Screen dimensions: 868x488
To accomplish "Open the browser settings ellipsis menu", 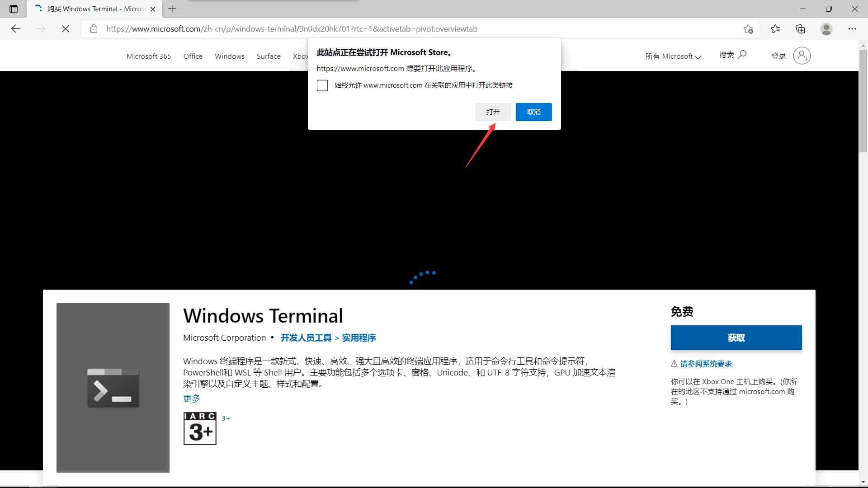I will pyautogui.click(x=852, y=29).
